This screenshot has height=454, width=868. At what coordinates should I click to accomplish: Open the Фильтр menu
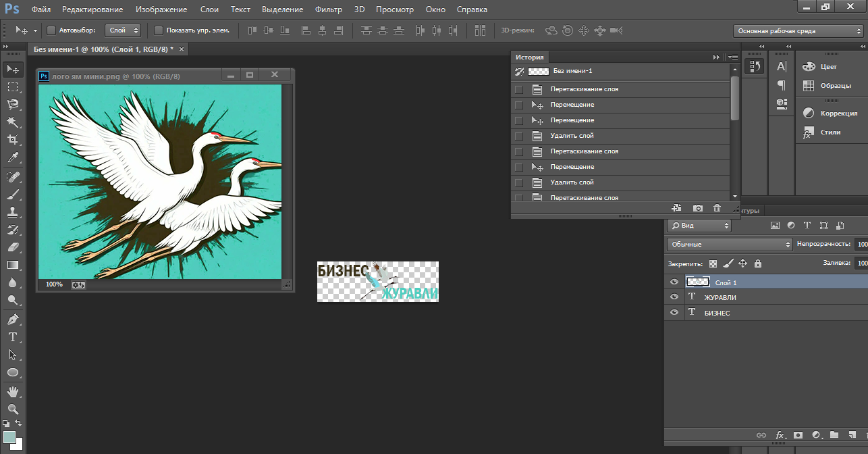pyautogui.click(x=328, y=9)
